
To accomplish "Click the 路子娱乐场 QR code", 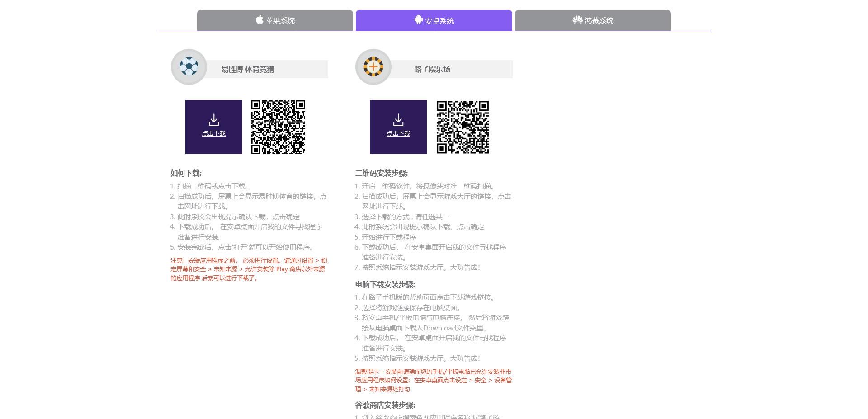I will pyautogui.click(x=462, y=127).
